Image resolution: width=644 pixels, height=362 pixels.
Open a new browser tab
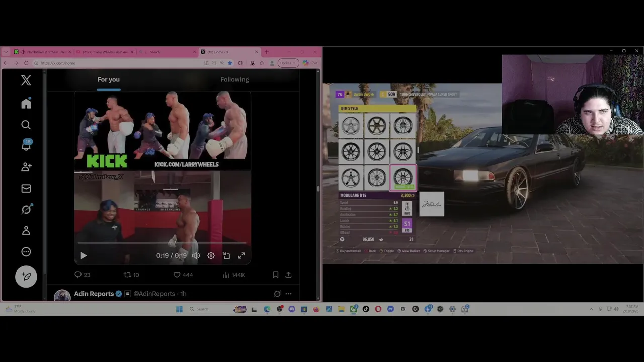(x=267, y=52)
